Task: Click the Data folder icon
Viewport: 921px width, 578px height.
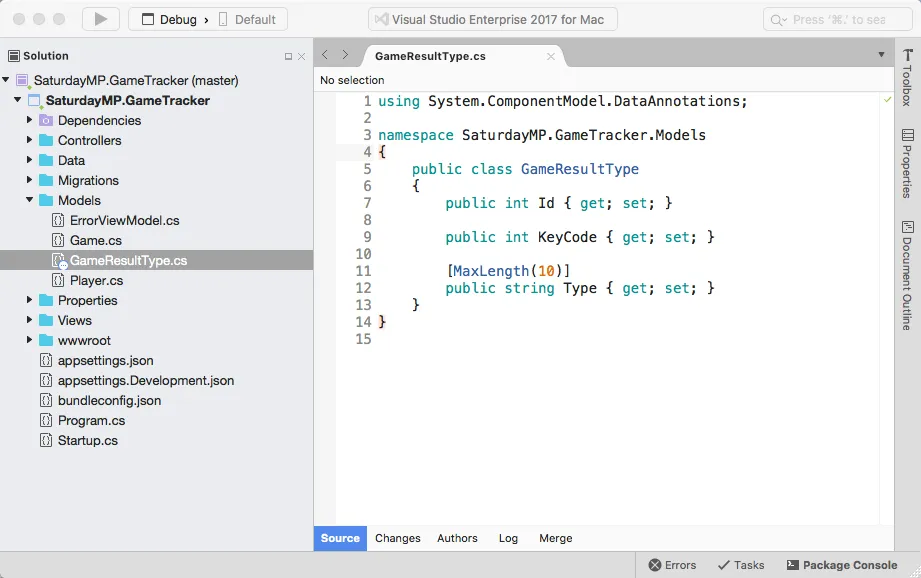Action: point(46,160)
